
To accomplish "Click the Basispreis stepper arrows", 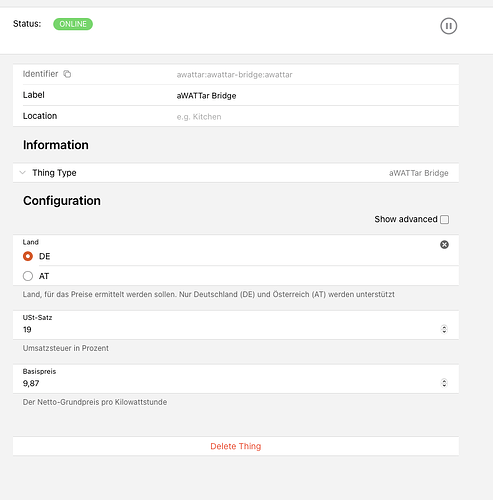I will tap(444, 383).
